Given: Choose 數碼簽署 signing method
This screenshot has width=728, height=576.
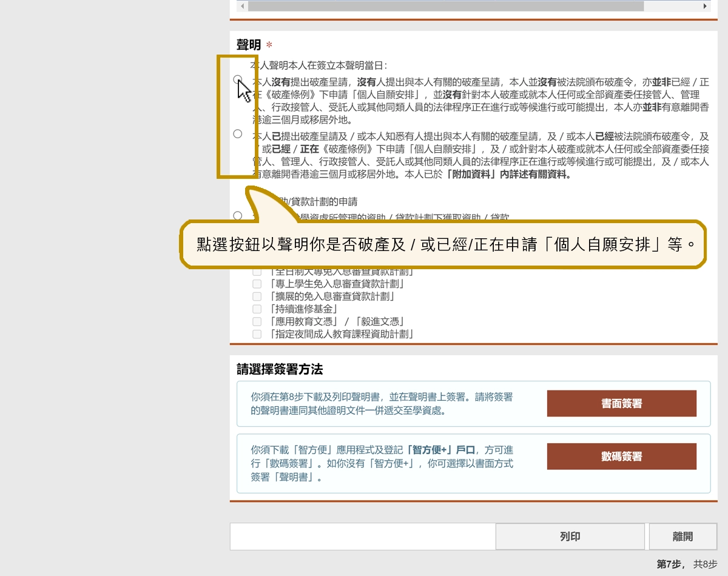Looking at the screenshot, I should [622, 457].
